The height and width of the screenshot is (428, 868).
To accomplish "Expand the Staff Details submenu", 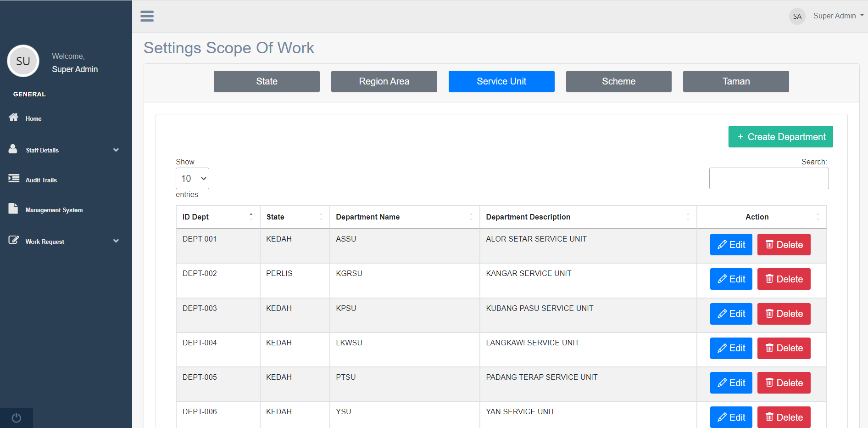I will coord(116,150).
